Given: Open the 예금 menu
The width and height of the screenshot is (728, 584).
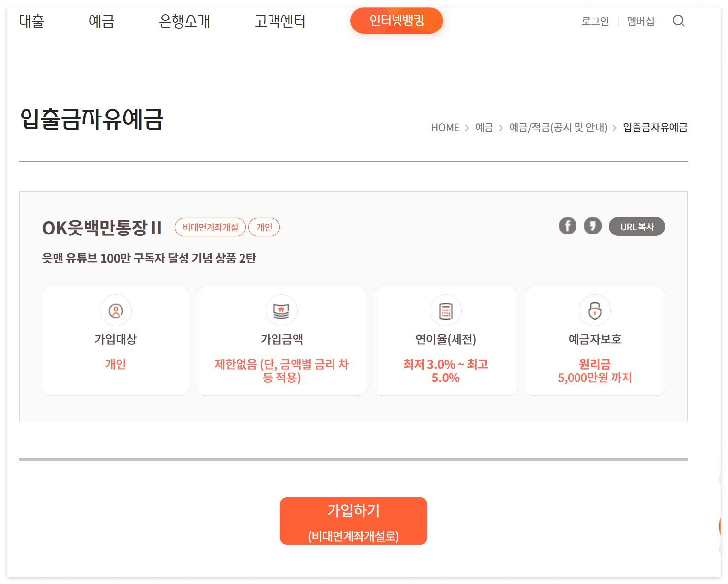Looking at the screenshot, I should (x=101, y=21).
